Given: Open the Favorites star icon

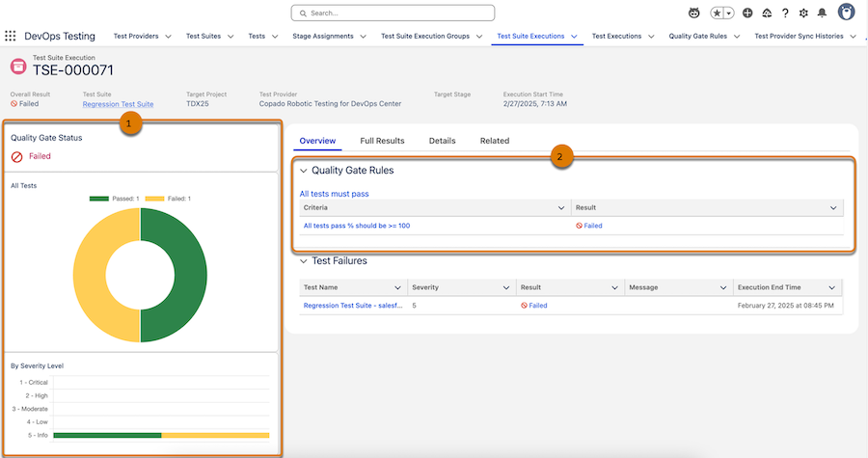Looking at the screenshot, I should click(x=717, y=13).
